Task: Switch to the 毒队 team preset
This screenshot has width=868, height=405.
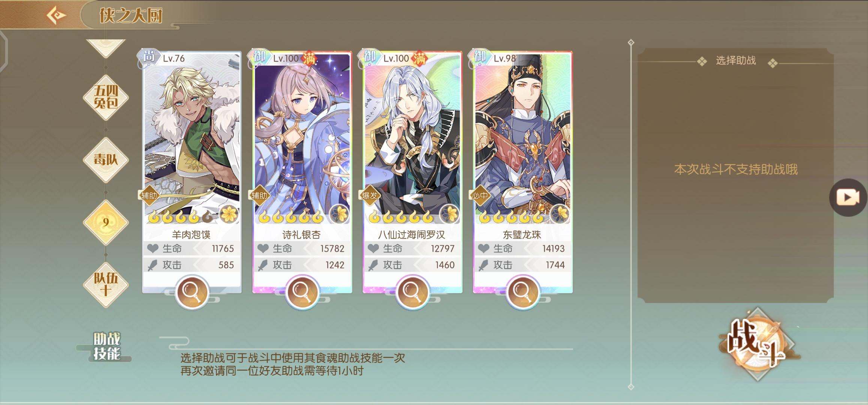Action: click(x=106, y=160)
